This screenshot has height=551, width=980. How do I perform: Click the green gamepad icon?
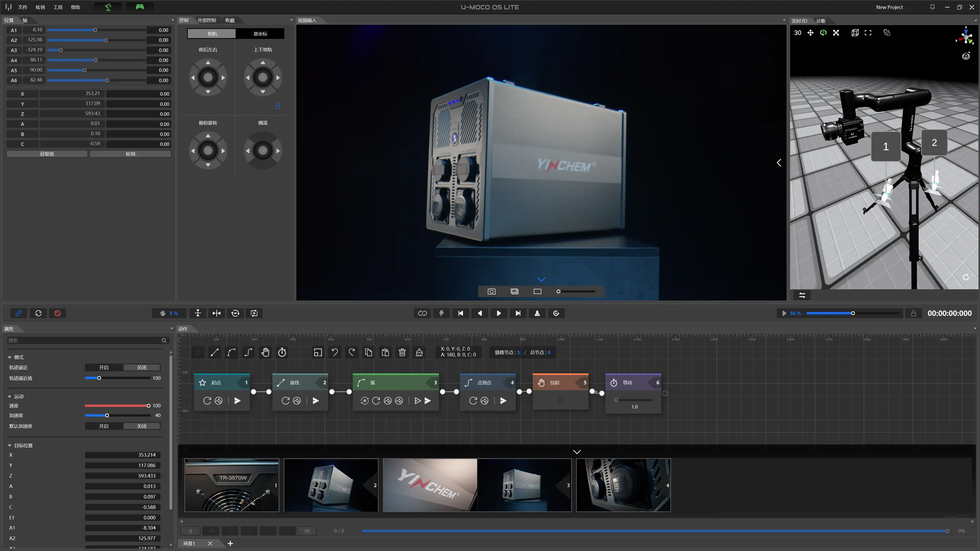pos(140,7)
